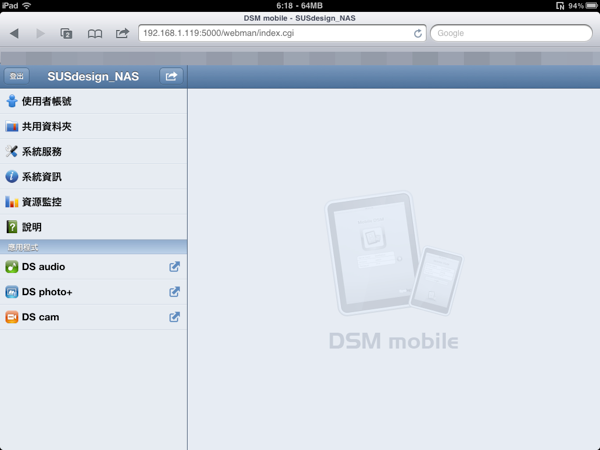Viewport: 600px width, 450px height.
Task: Tap the blue DS photo+ app icon
Action: click(12, 292)
